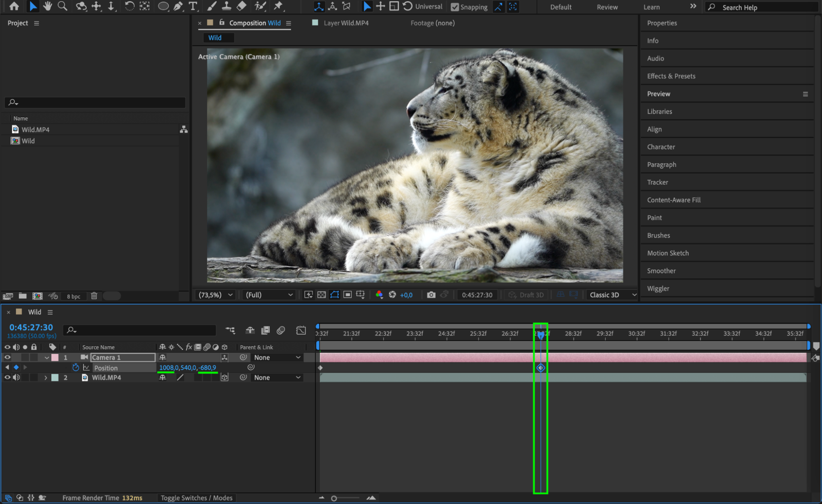Select the Pen tool
The image size is (822, 504).
178,6
